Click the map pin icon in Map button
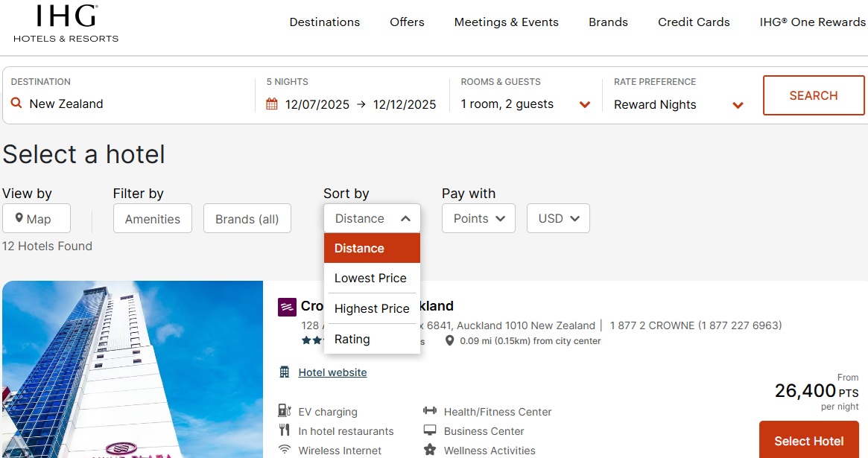 (x=19, y=218)
